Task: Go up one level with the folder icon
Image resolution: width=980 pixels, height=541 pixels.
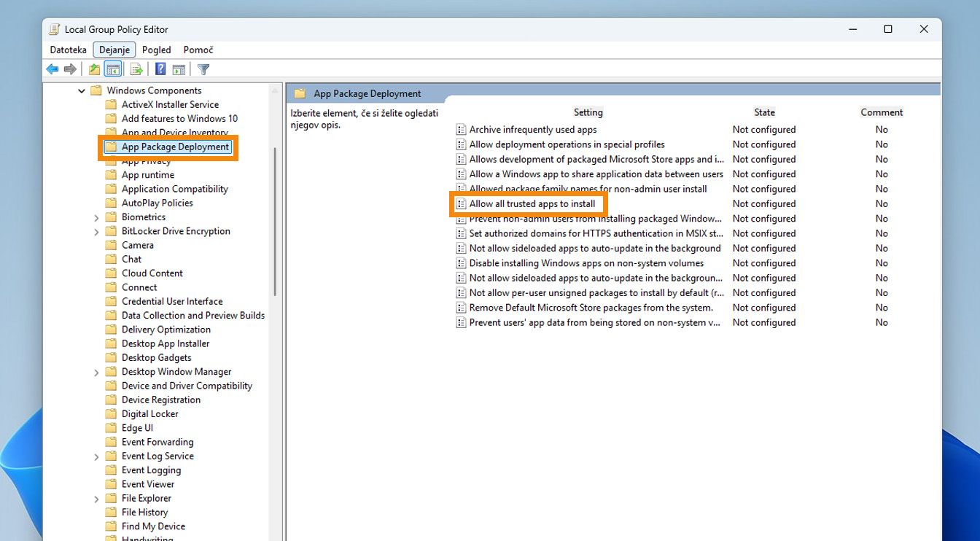Action: 94,69
